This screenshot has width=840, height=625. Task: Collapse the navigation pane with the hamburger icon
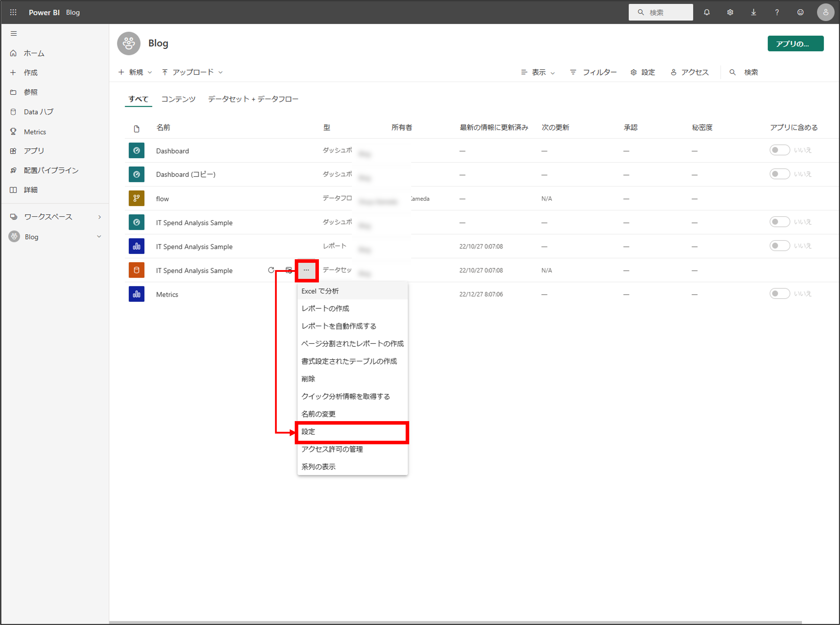pyautogui.click(x=14, y=33)
